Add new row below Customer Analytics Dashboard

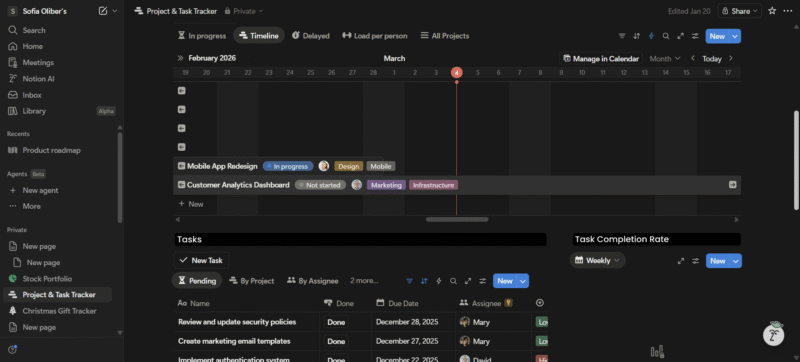(191, 204)
